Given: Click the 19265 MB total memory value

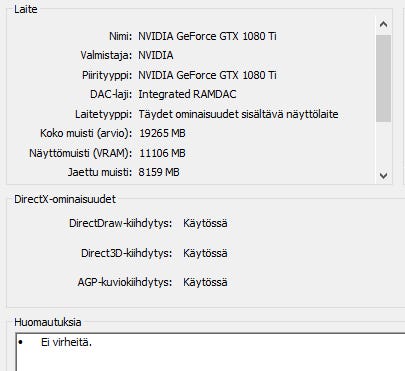Looking at the screenshot, I should tap(162, 133).
